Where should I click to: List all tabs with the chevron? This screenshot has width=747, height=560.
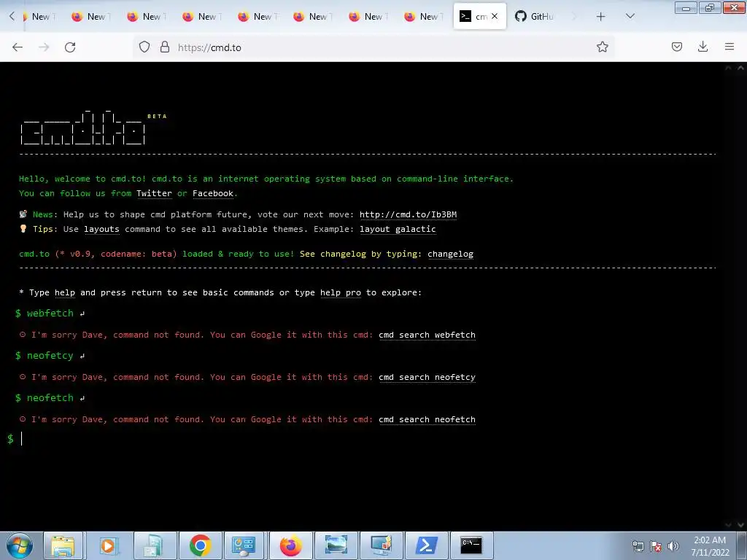tap(630, 17)
